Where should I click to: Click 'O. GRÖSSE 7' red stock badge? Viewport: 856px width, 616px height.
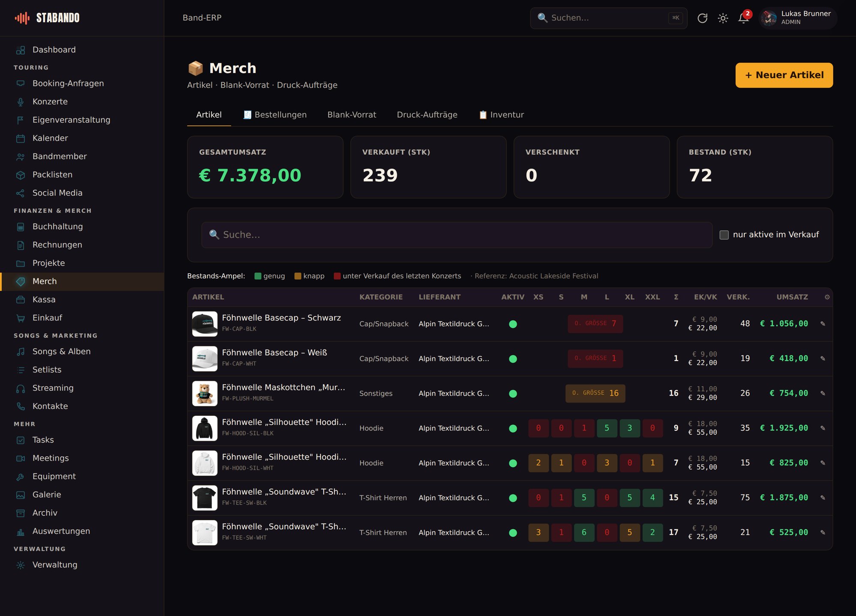point(595,324)
